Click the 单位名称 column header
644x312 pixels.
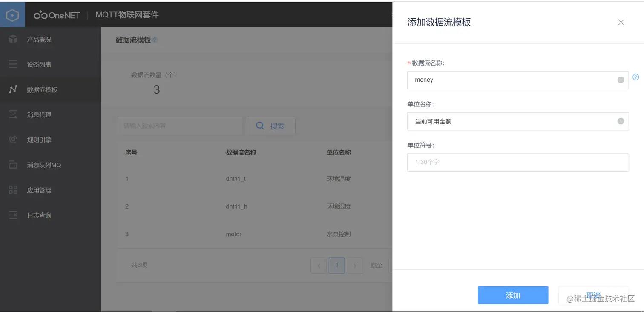pos(339,152)
